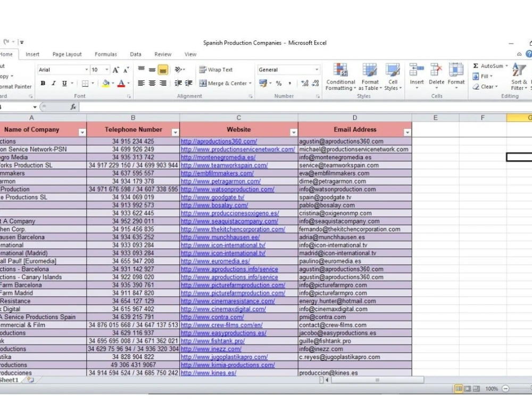
Task: Click Merge & Center button
Action: tap(223, 83)
